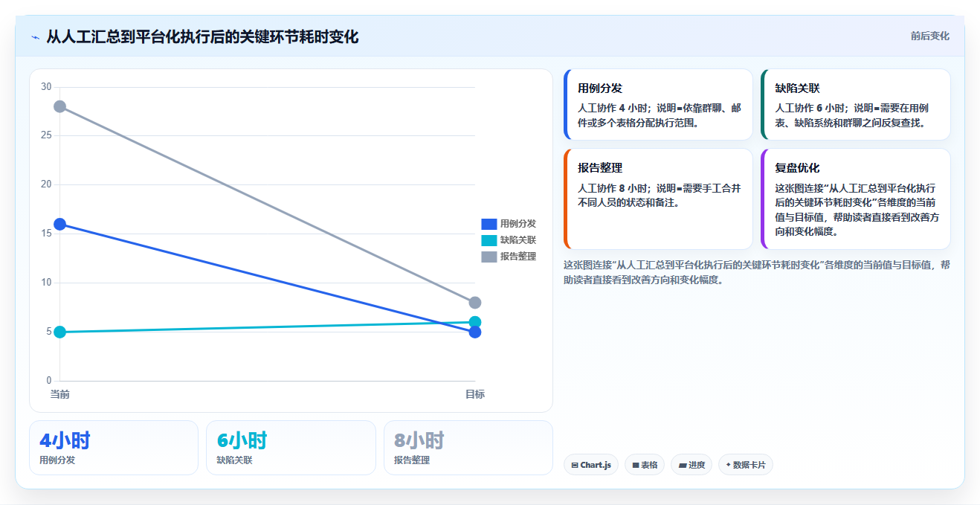Click the gray data point at 28 on 当前
This screenshot has height=505, width=980.
pos(60,106)
